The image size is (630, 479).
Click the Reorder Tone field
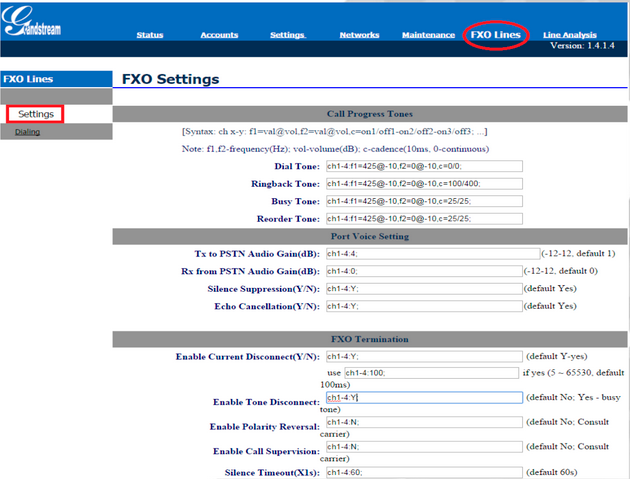point(423,218)
